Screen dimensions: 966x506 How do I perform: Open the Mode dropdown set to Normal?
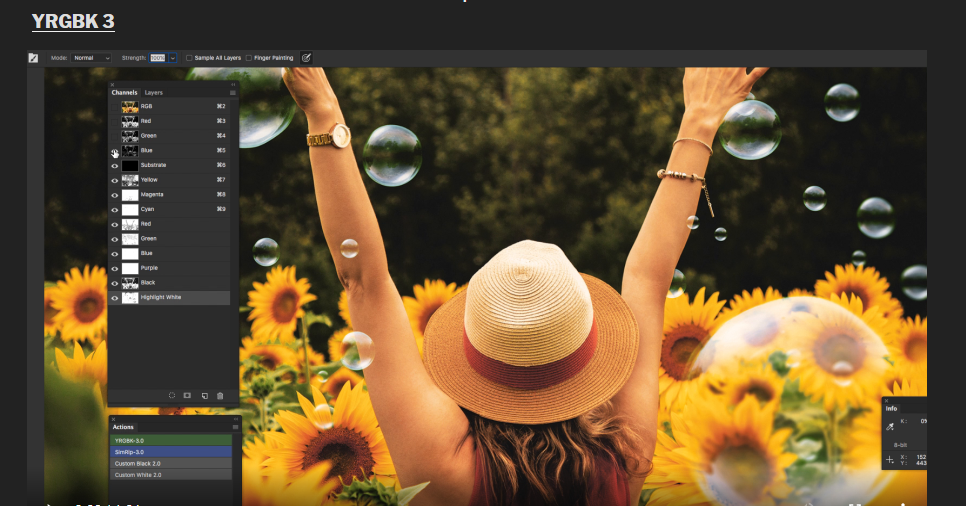[92, 58]
